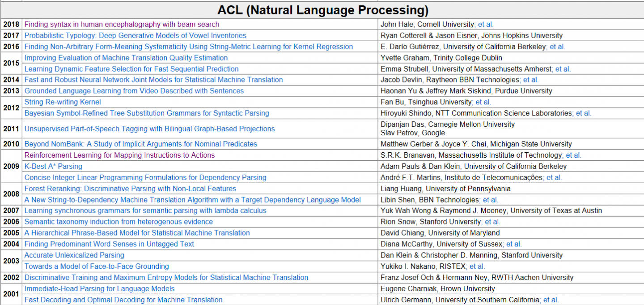The image size is (644, 305).
Task: Click 'et al.' after Jacob Devlin, Raytheon BBN
Action: (531, 80)
